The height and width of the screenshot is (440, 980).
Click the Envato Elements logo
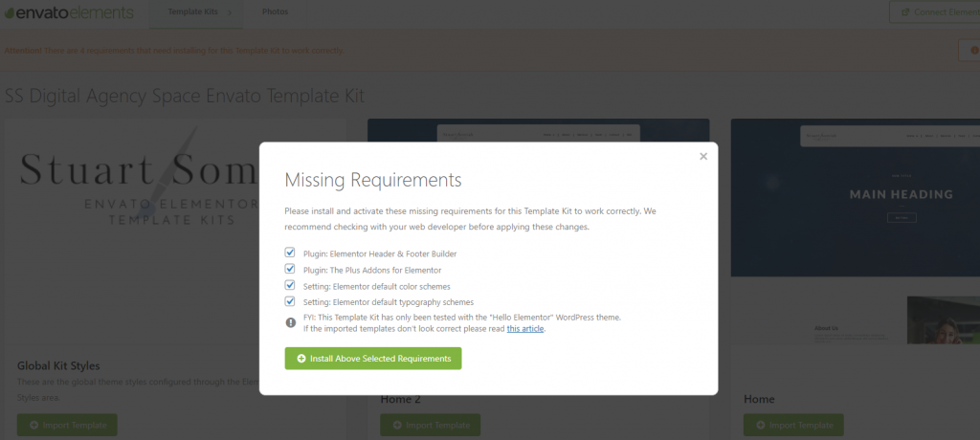click(x=67, y=12)
